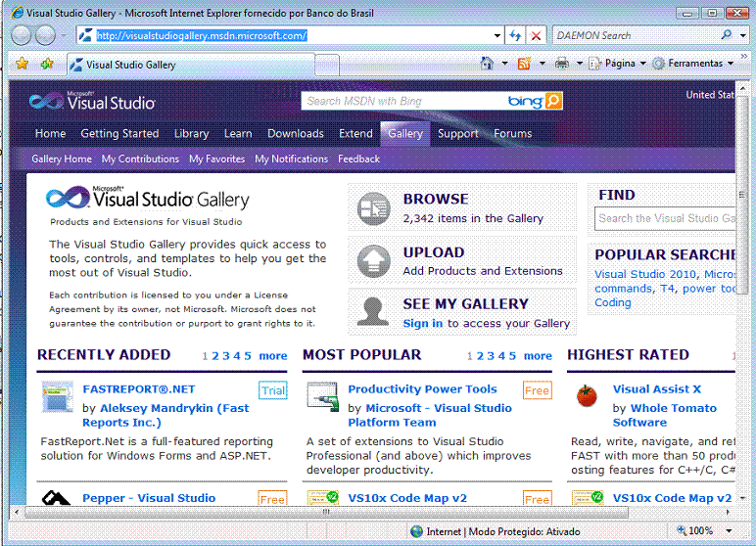Click the Pepper extension icon
The width and height of the screenshot is (756, 546).
[x=56, y=497]
